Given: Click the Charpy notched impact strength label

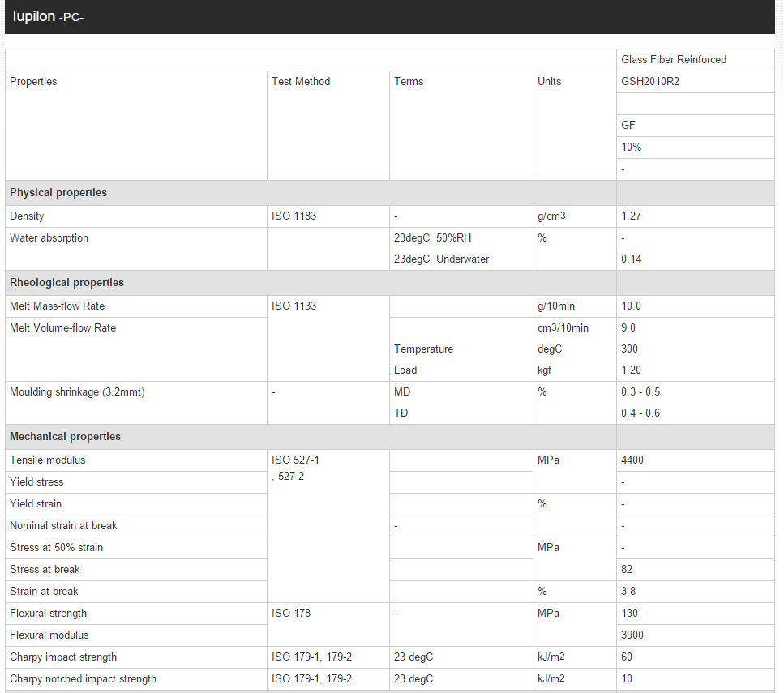Looking at the screenshot, I should click(83, 679).
